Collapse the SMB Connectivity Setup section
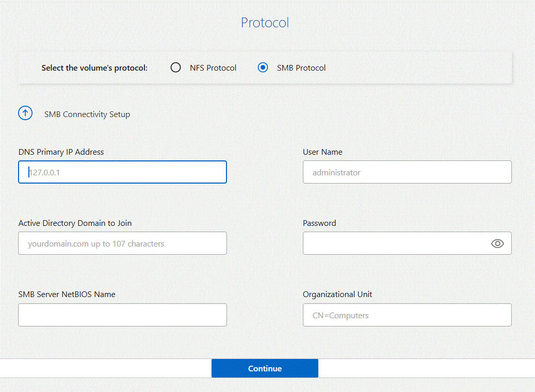Viewport: 535px width, 392px height. 25,113
